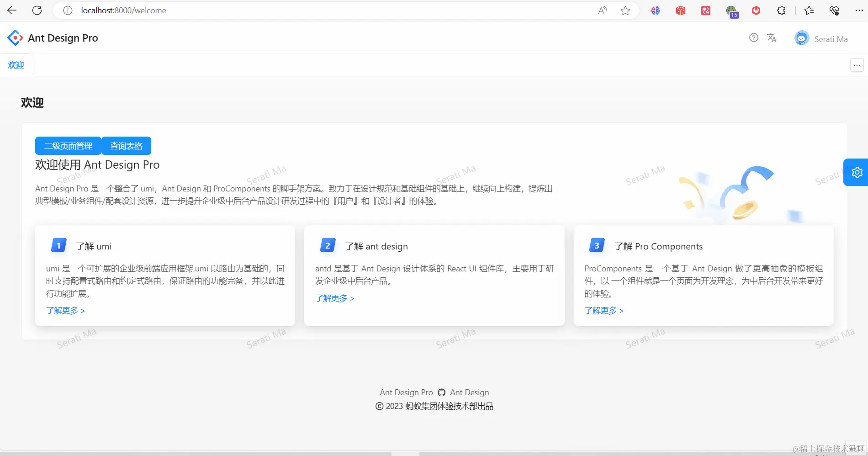Click the address bar showing localhost:8000/welcome
The height and width of the screenshot is (456, 868).
point(122,10)
